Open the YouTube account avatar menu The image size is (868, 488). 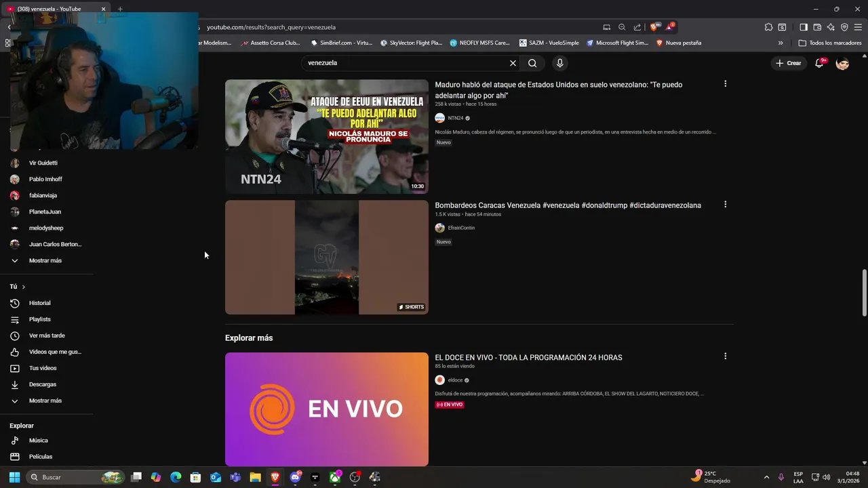pos(842,63)
